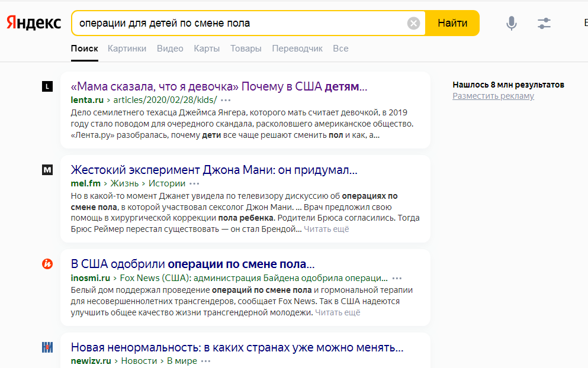Open three-dot menu for mel.fm result

[194, 183]
